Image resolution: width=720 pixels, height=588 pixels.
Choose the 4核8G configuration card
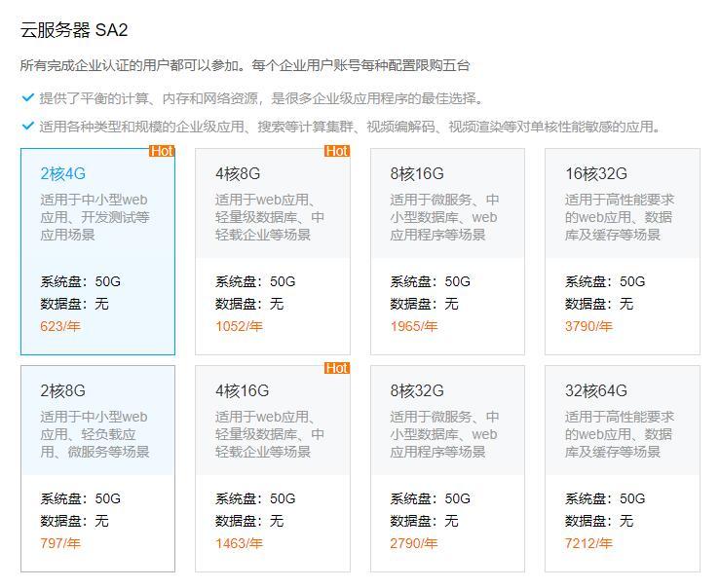tap(272, 251)
